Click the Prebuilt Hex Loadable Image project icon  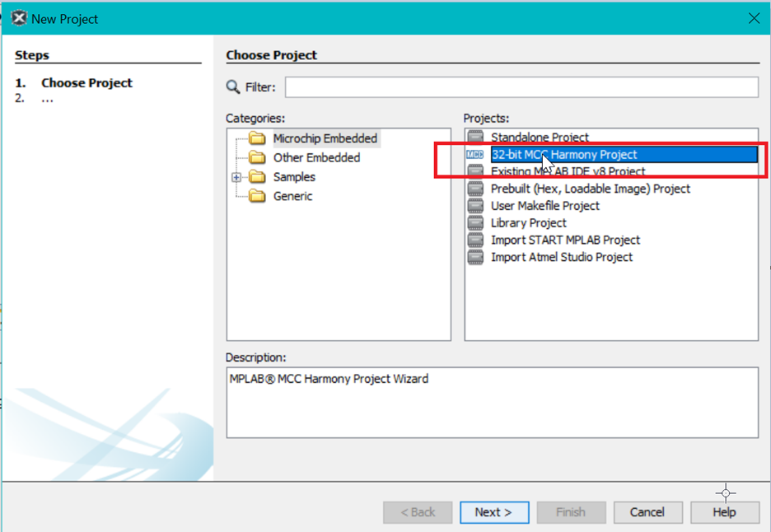tap(475, 189)
